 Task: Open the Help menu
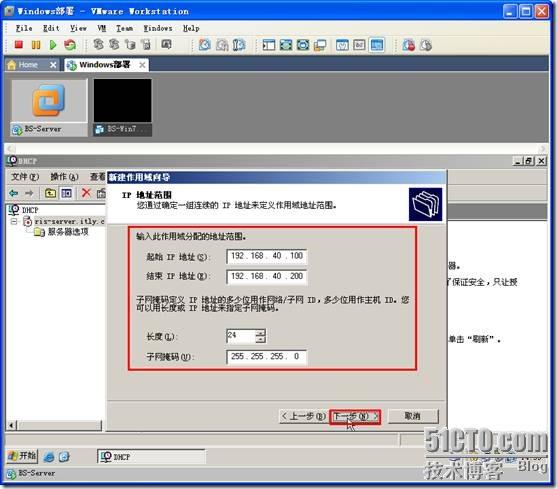point(191,28)
